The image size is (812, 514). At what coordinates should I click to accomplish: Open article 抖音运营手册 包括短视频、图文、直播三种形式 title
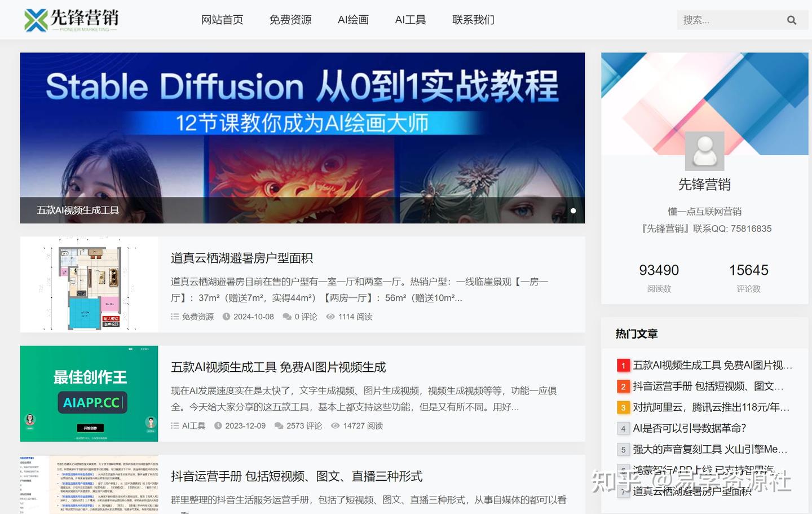pos(297,476)
